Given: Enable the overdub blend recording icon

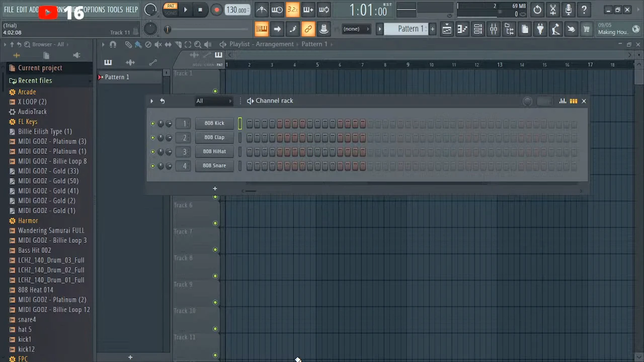Looking at the screenshot, I should pos(308,10).
